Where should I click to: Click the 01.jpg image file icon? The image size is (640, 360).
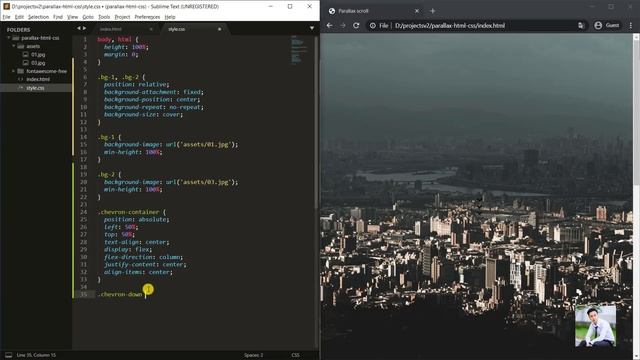click(x=26, y=54)
